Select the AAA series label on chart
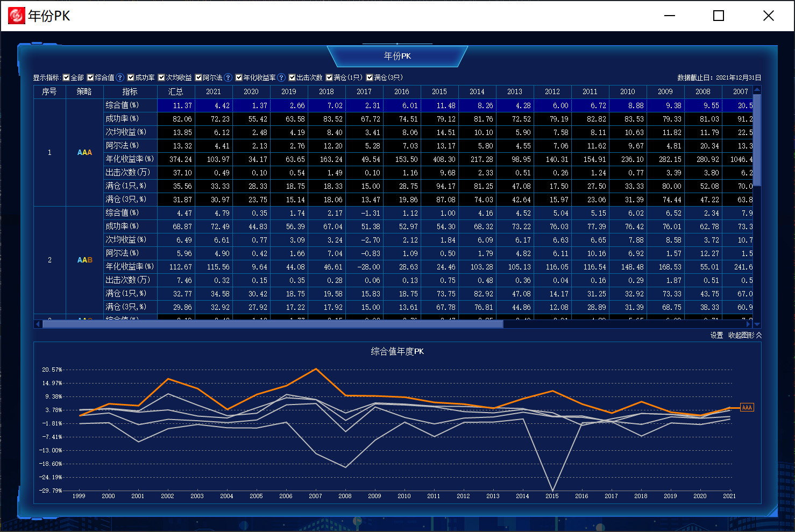The width and height of the screenshot is (795, 532). pyautogui.click(x=747, y=408)
